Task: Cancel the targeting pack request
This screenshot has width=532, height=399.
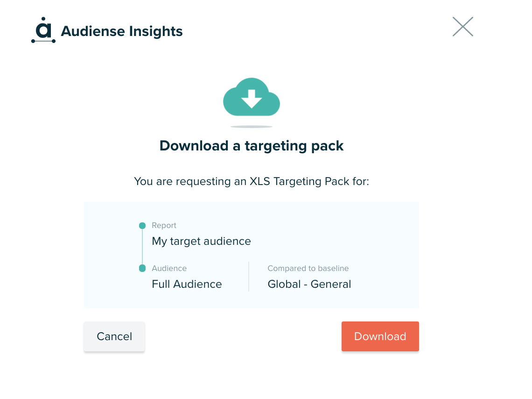Action: [x=114, y=336]
